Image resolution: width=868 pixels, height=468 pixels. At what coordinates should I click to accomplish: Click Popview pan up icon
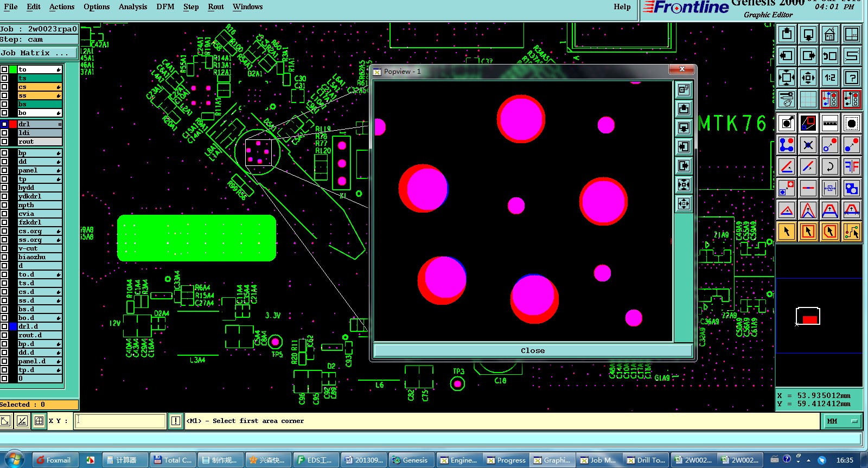(684, 109)
